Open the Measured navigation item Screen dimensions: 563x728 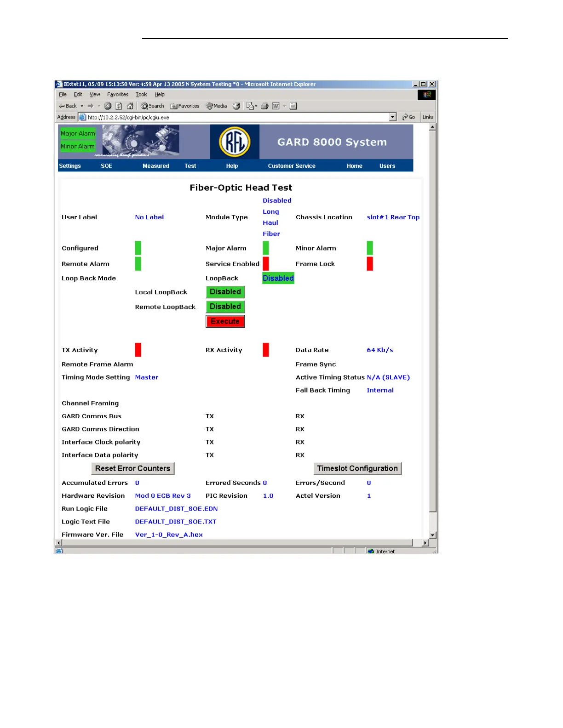(x=156, y=166)
